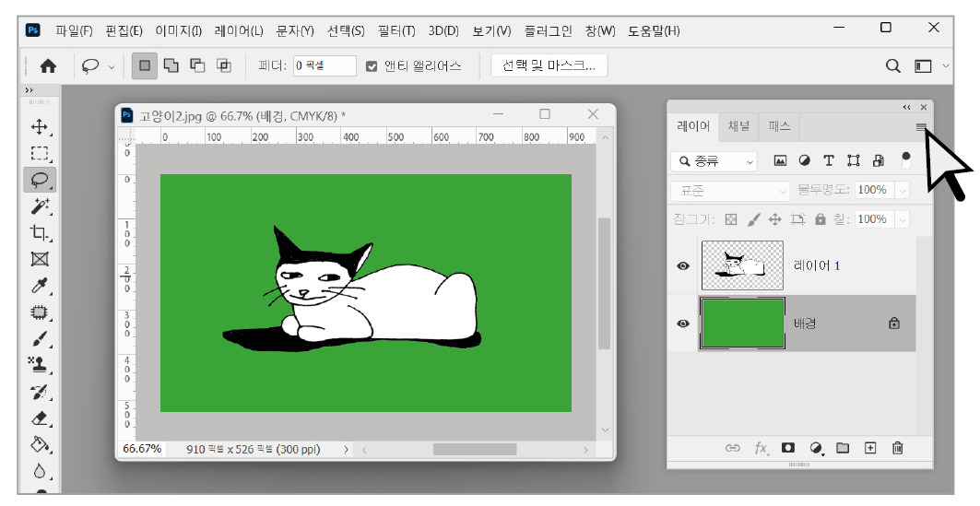Viewport: 980px width, 506px height.
Task: Delete layer with trash icon
Action: pyautogui.click(x=898, y=448)
